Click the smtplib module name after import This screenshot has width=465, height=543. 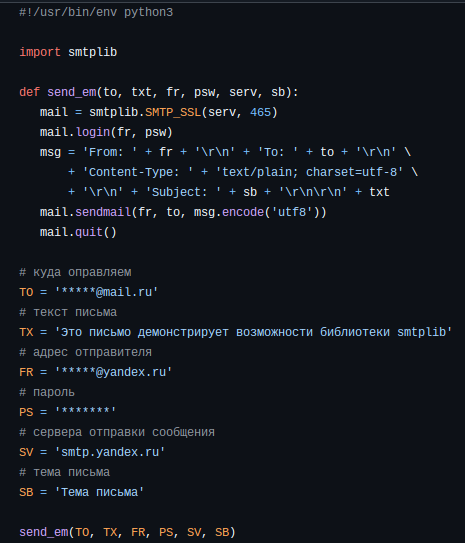[x=92, y=52]
